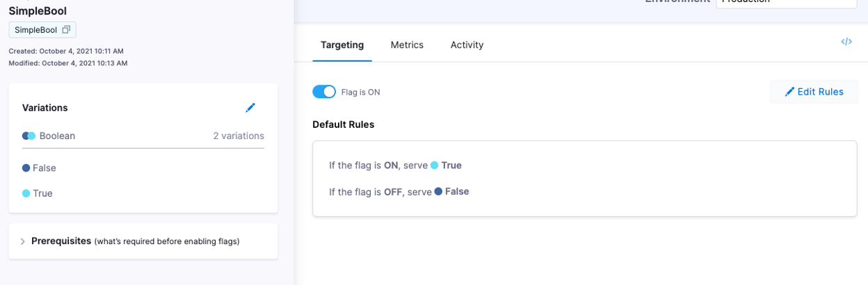Select the True variation row
Viewport: 868px width, 285px height.
tap(143, 193)
